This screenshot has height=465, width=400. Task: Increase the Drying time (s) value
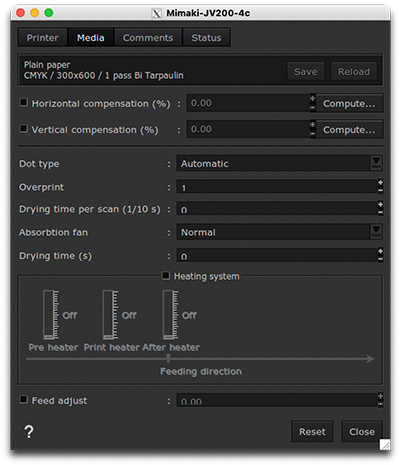point(380,252)
